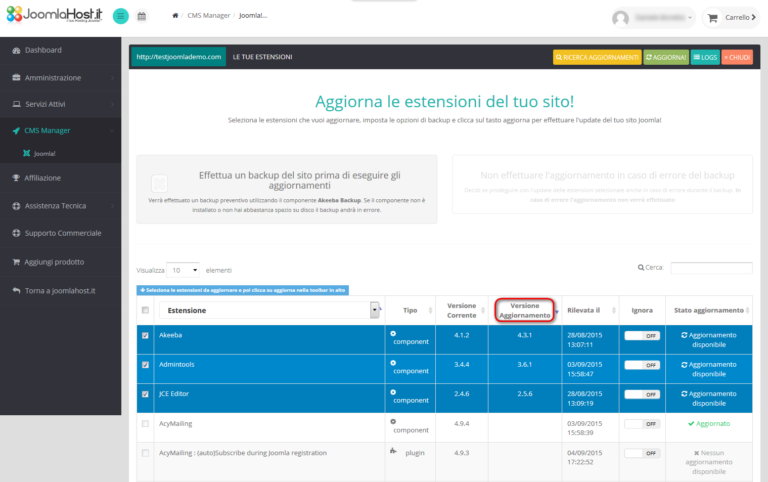The width and height of the screenshot is (768, 482).
Task: Click the user avatar icon
Action: pos(621,18)
